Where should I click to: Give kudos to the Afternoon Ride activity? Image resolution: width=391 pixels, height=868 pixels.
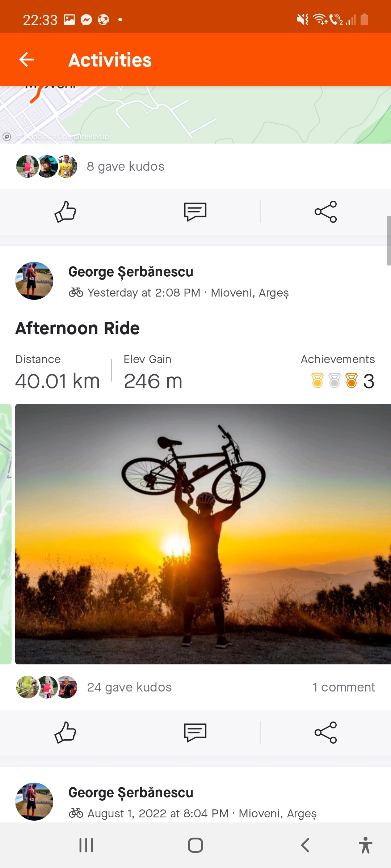65,732
